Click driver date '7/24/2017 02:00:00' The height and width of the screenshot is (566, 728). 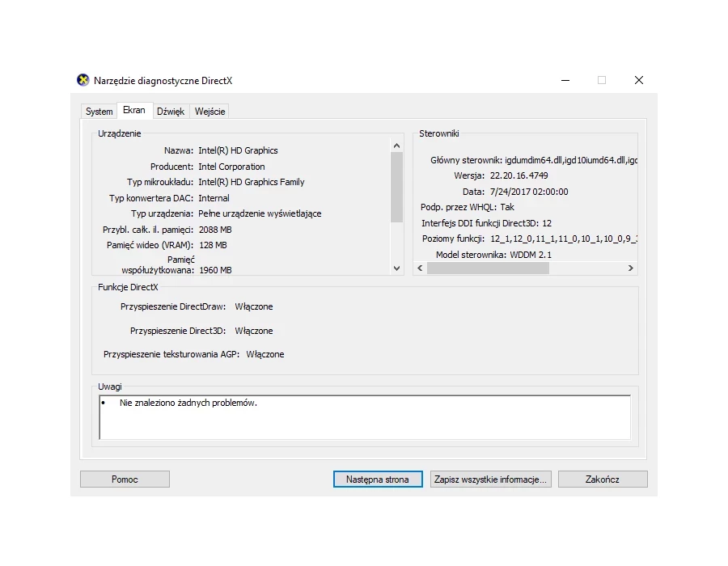(529, 192)
